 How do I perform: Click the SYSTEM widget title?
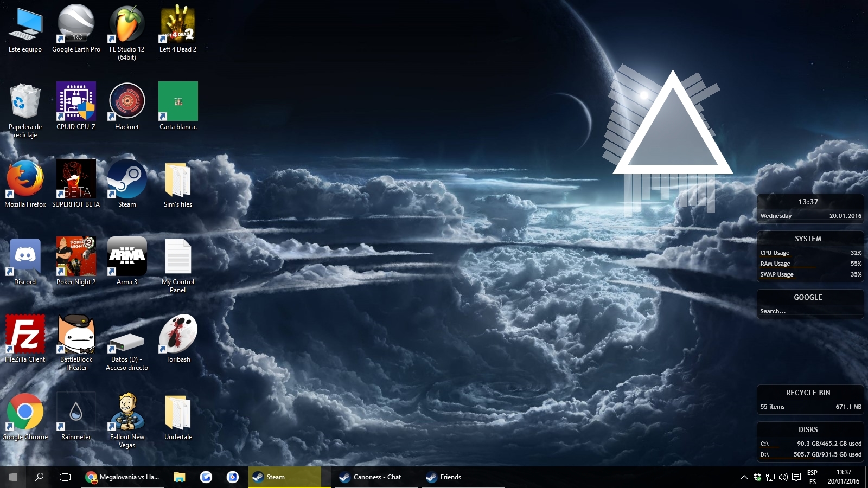click(808, 239)
